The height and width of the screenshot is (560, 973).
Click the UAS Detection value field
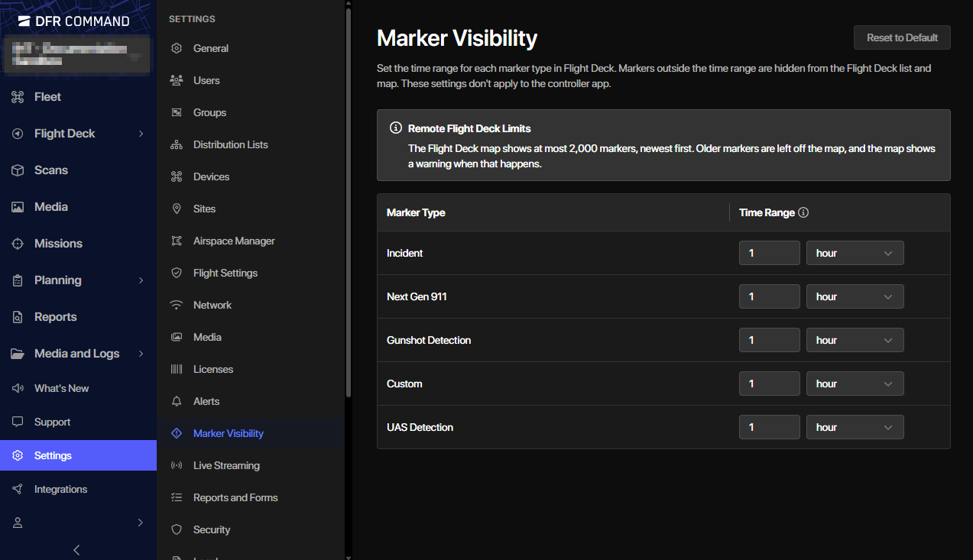(x=770, y=427)
